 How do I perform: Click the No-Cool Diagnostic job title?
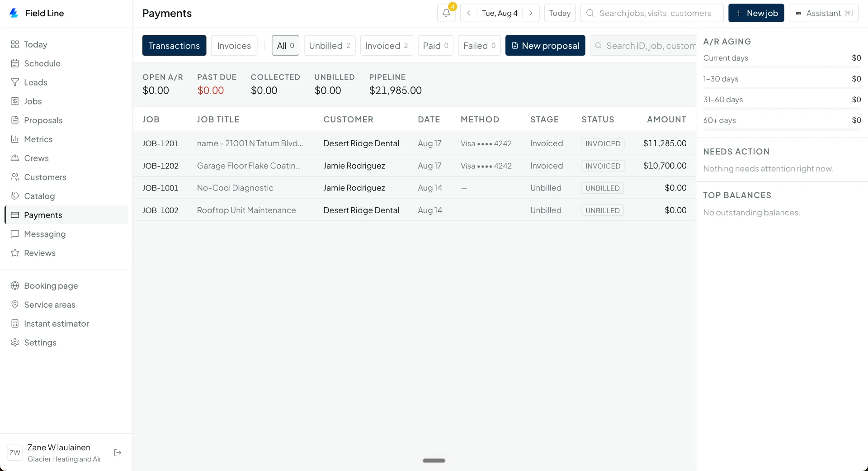point(235,188)
